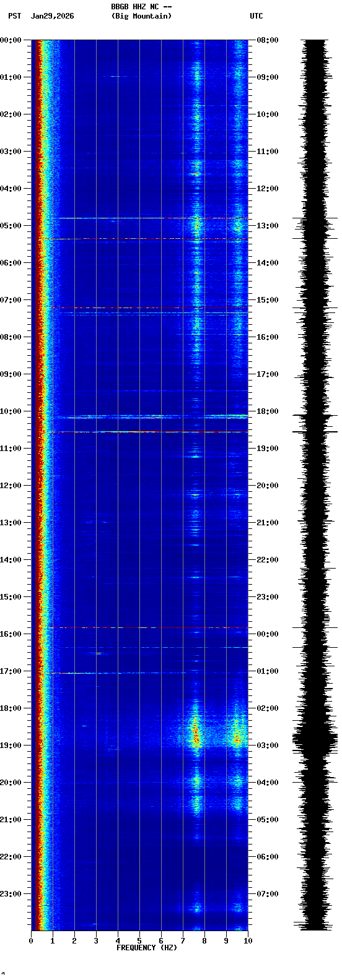The width and height of the screenshot is (342, 980).
Task: Click the 11:00 label on PST axis
Action: pos(11,449)
